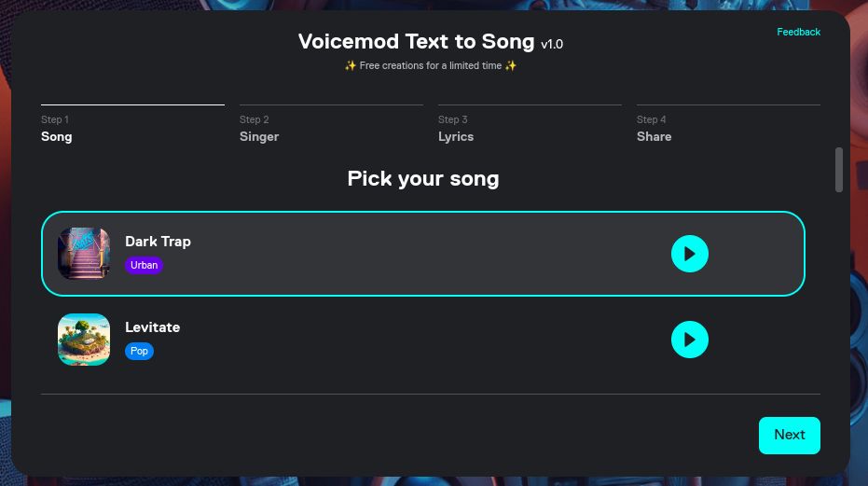
Task: Click the Next button
Action: click(x=790, y=435)
